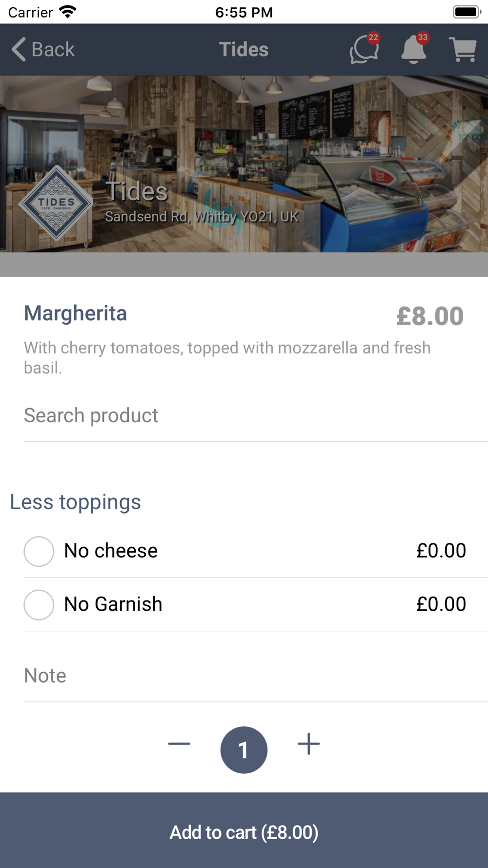The image size is (488, 868).
Task: Select the No Garnish radio option
Action: (x=39, y=604)
